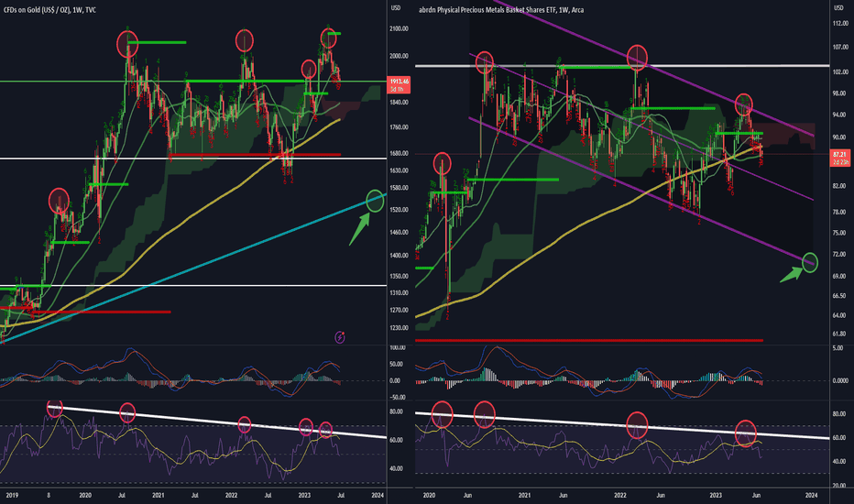Select the abrdn Physical Precious Metals Basket title
This screenshot has height=504, width=854.
point(501,10)
